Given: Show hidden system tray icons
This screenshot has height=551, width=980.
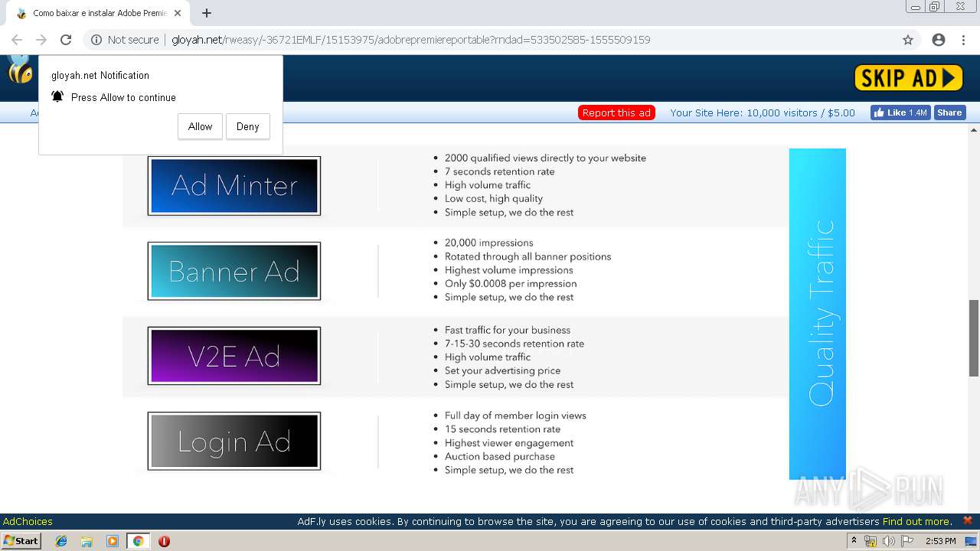Looking at the screenshot, I should coord(854,541).
